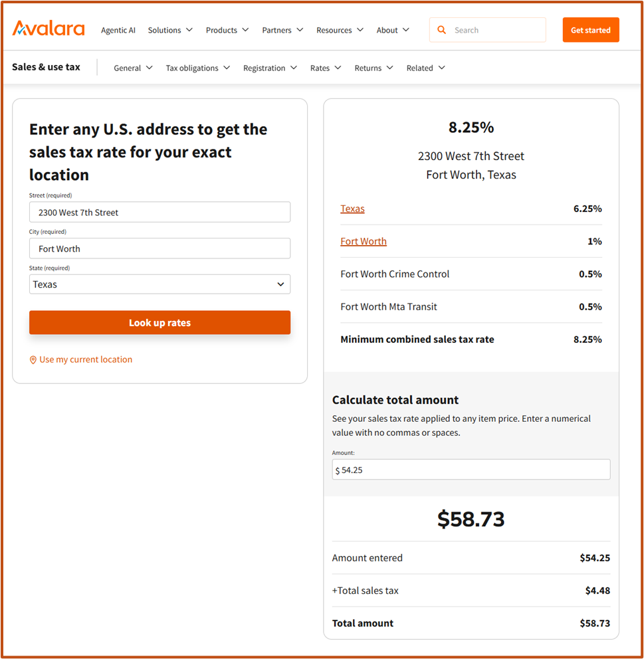The image size is (644, 659).
Task: Click the Use my current location link
Action: click(x=86, y=359)
